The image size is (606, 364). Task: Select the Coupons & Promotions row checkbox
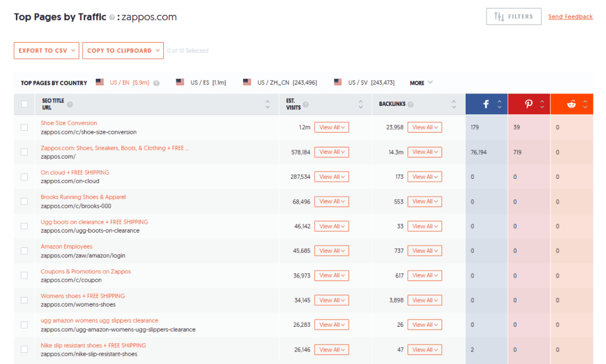click(x=24, y=275)
